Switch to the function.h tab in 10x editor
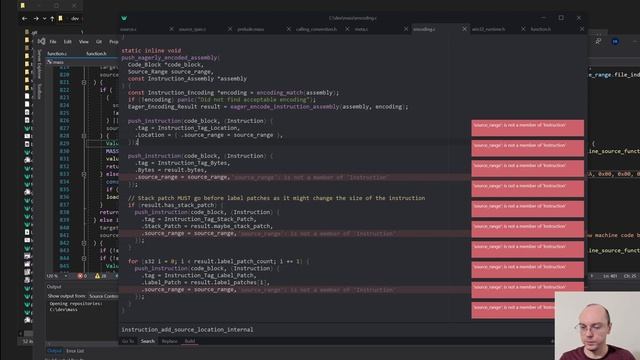 click(x=541, y=29)
